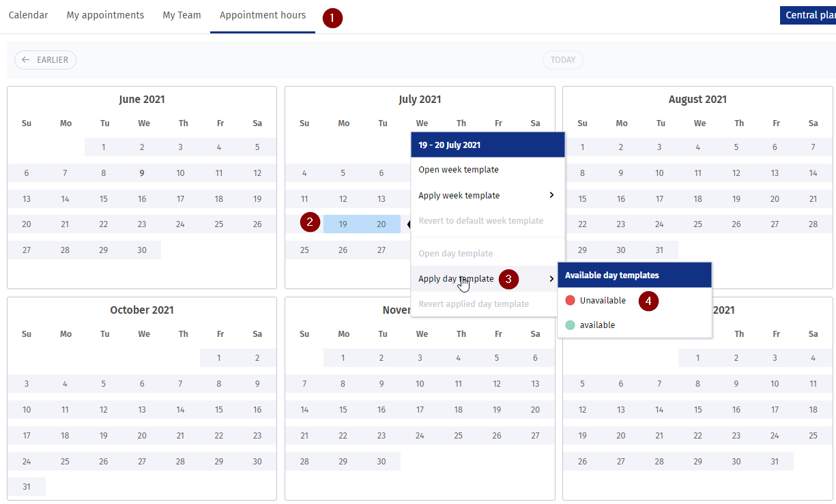The height and width of the screenshot is (504, 836).
Task: Pick June 9 2021 date cell
Action: tap(142, 173)
